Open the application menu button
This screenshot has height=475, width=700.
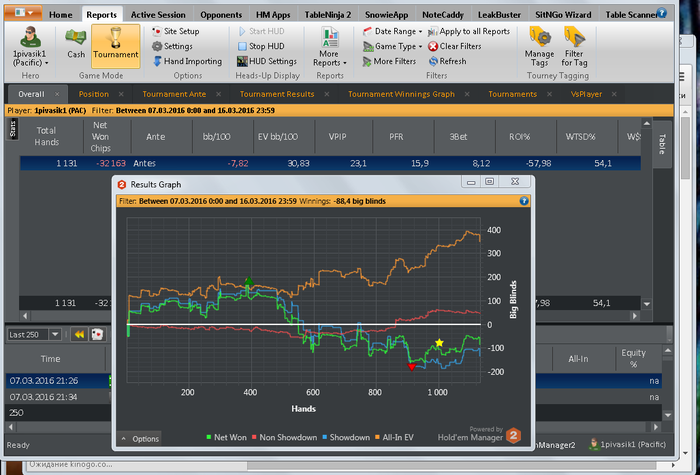click(23, 13)
